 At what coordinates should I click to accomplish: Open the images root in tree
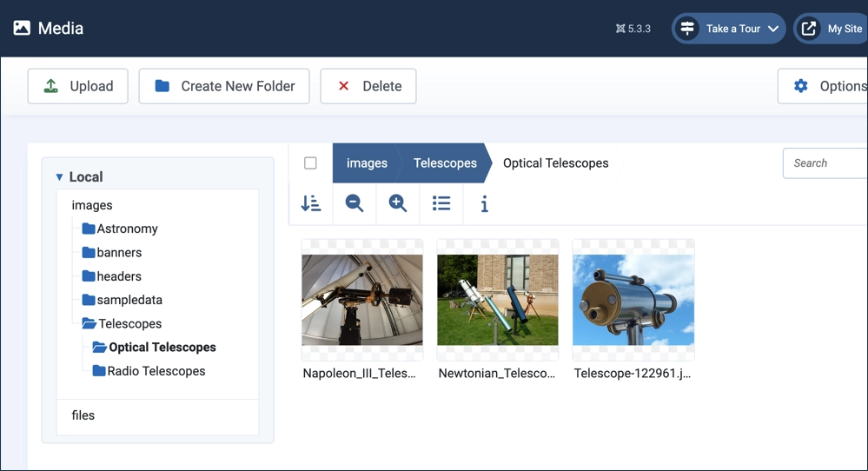point(92,205)
